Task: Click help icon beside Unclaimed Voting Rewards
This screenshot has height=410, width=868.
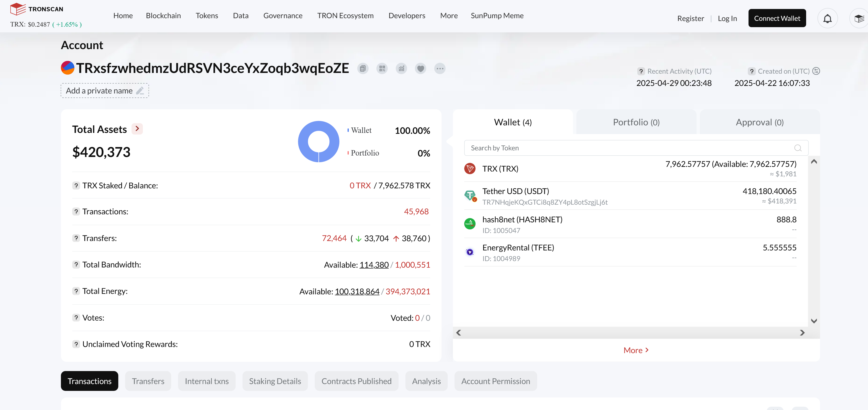Action: point(76,344)
